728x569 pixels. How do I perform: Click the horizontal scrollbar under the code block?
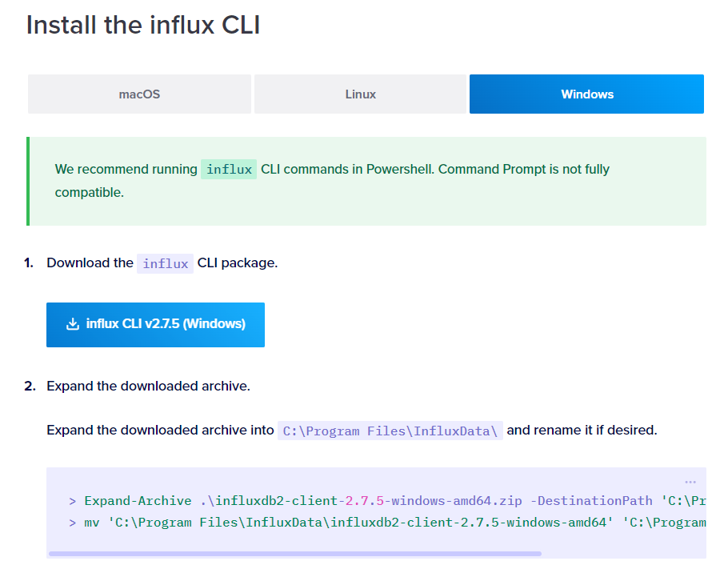296,553
